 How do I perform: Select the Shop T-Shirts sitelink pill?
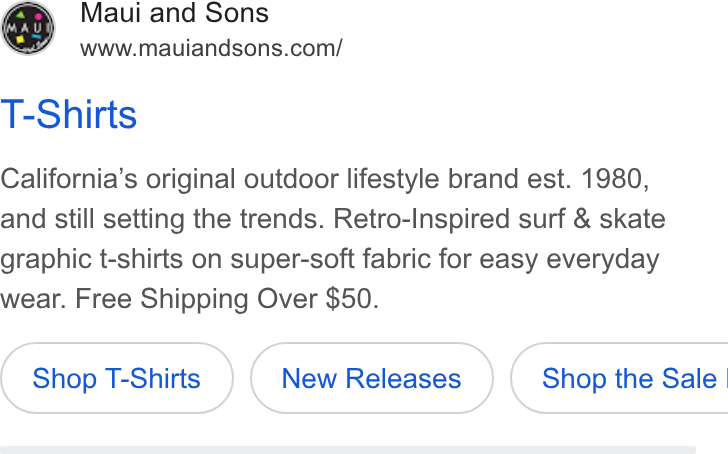click(x=117, y=378)
